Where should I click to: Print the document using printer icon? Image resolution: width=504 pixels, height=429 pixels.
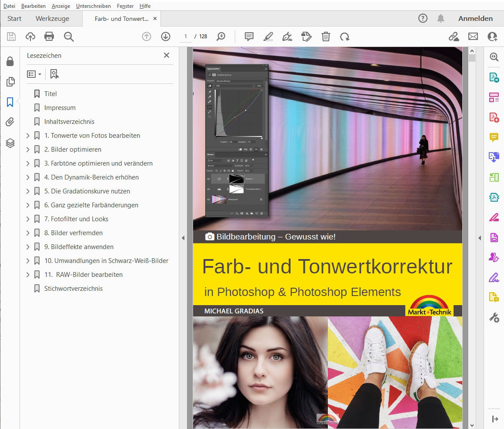49,37
